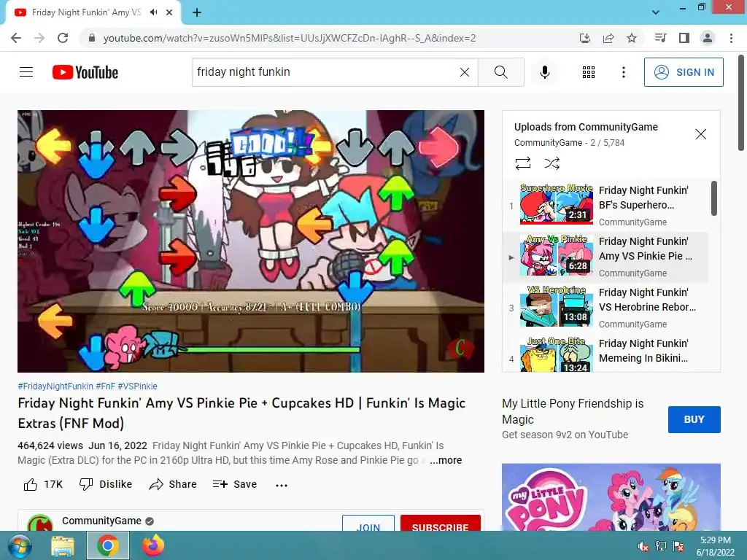
Task: Open the Chrome profile avatar
Action: pos(708,38)
